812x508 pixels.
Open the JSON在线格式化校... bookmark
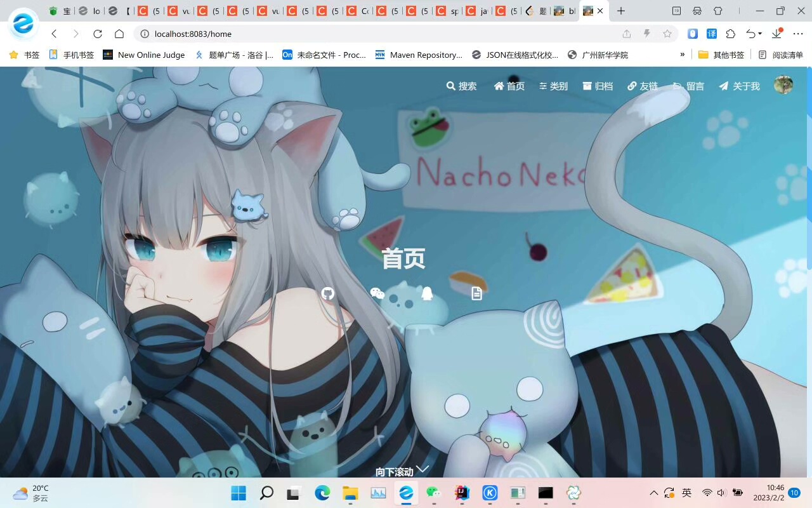[515, 55]
